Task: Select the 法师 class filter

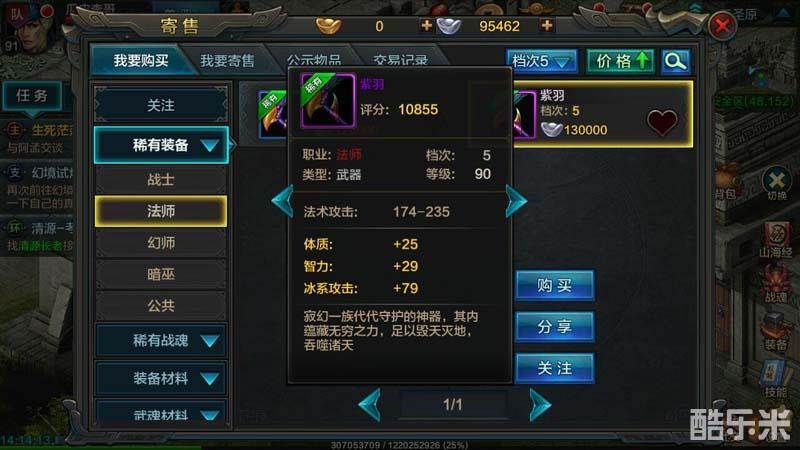Action: tap(161, 211)
